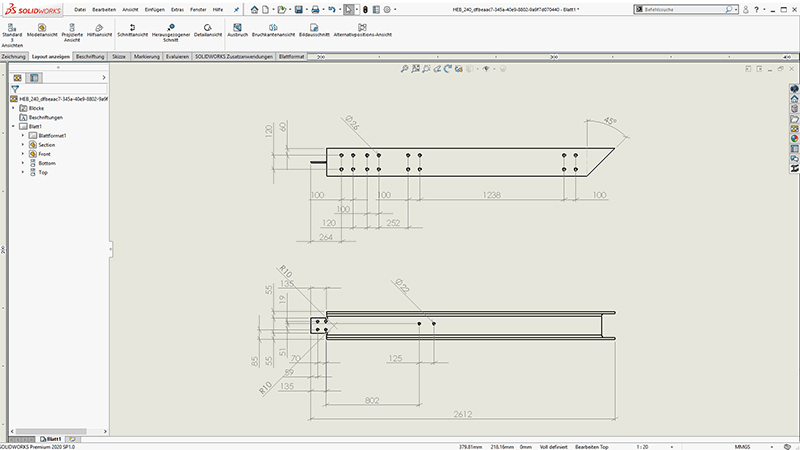Expand the Blöcke tree item
Image resolution: width=800 pixels, height=450 pixels.
(x=13, y=108)
